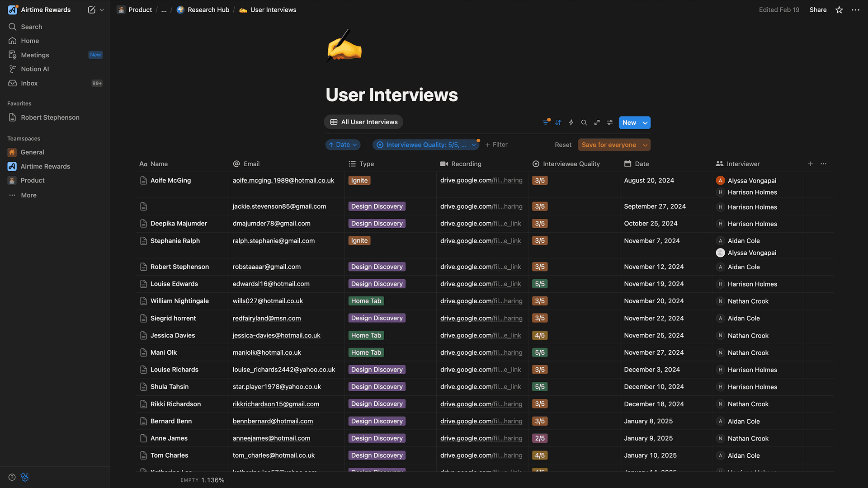
Task: Open help via the question mark icon
Action: (11, 477)
